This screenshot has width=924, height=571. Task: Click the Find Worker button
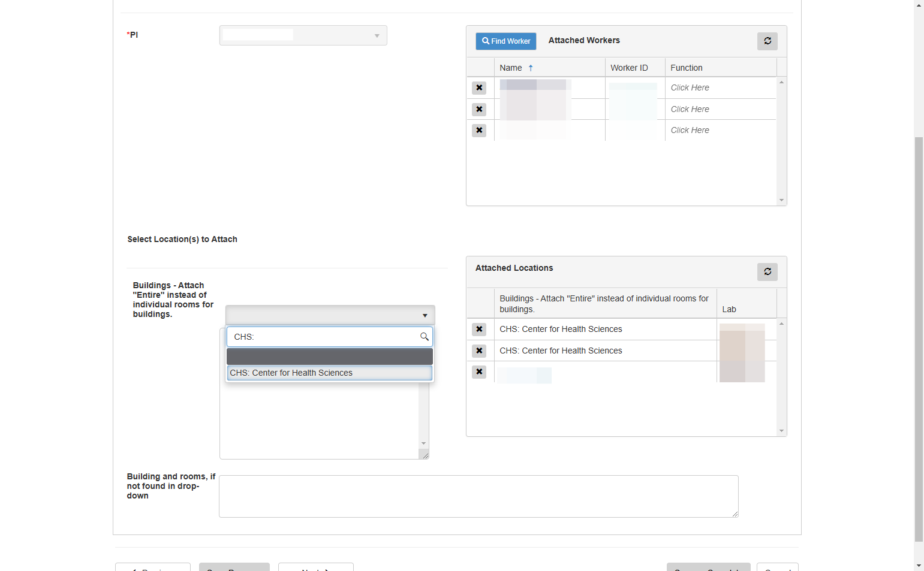click(505, 41)
